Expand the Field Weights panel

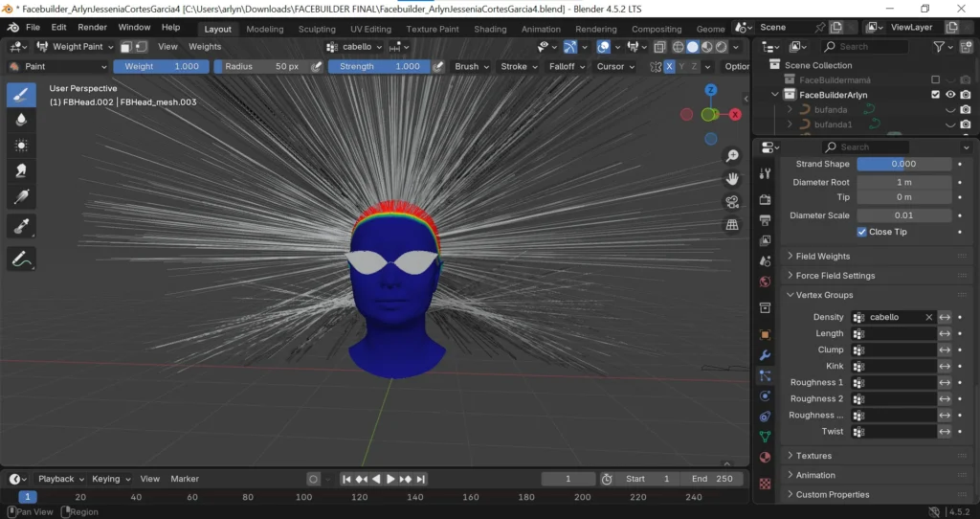pyautogui.click(x=822, y=257)
